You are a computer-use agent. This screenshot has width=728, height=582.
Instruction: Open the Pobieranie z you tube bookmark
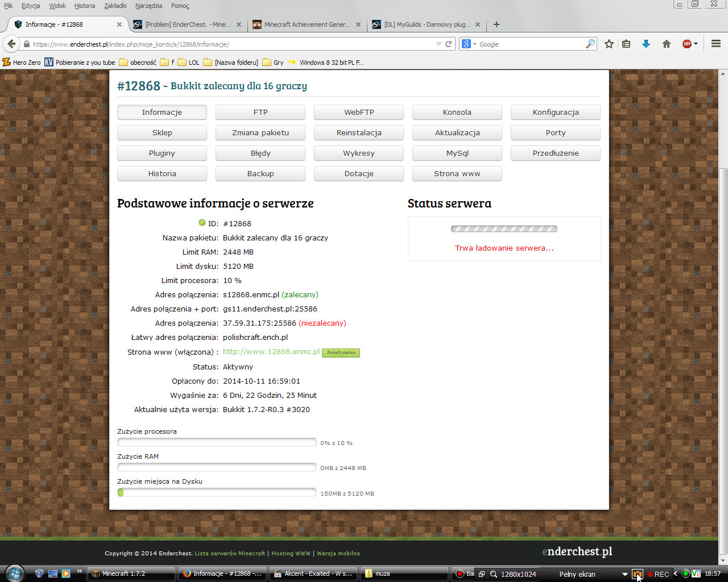pyautogui.click(x=80, y=63)
